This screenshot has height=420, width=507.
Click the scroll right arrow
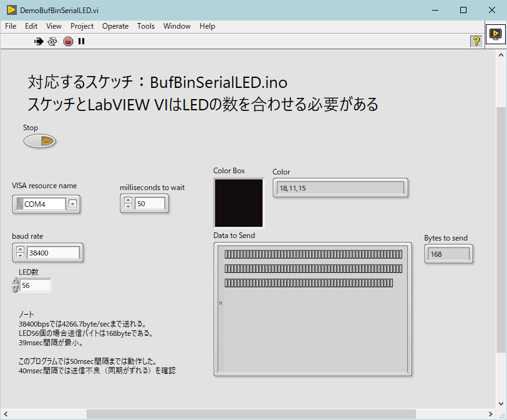(x=491, y=414)
